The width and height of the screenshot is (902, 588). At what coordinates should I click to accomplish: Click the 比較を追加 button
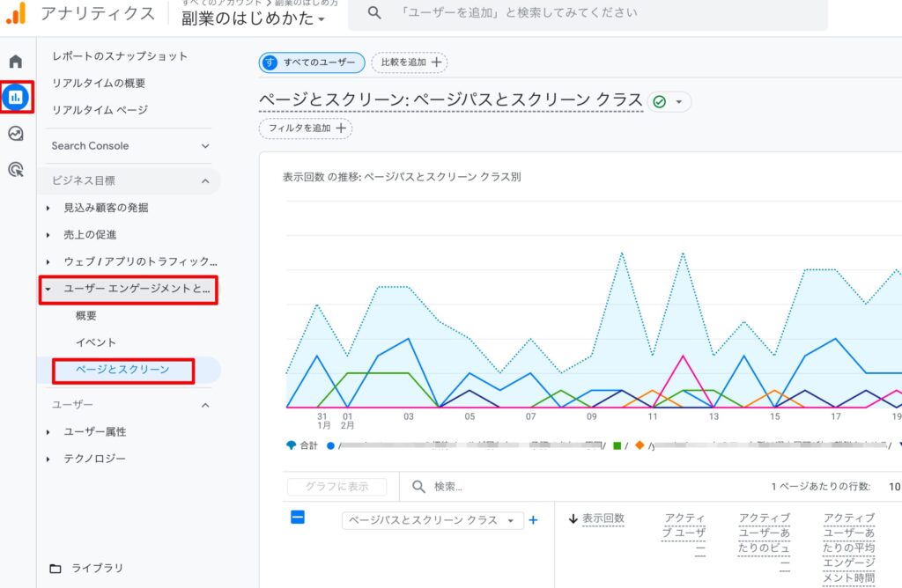pyautogui.click(x=410, y=62)
